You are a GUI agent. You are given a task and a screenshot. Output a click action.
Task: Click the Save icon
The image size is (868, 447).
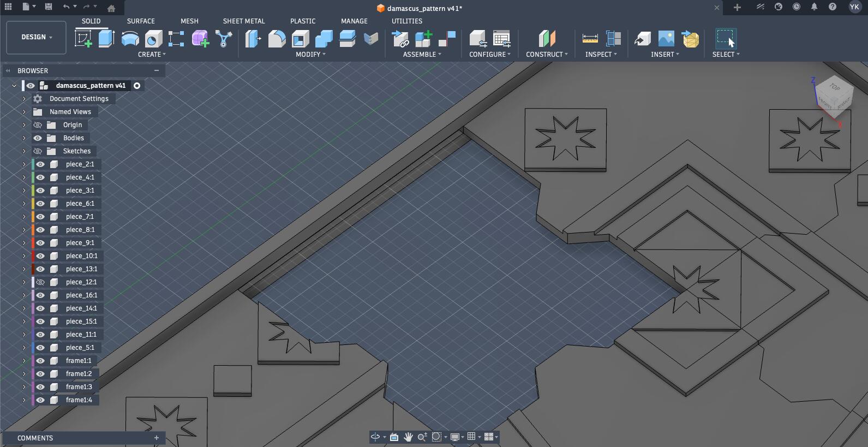(x=49, y=7)
